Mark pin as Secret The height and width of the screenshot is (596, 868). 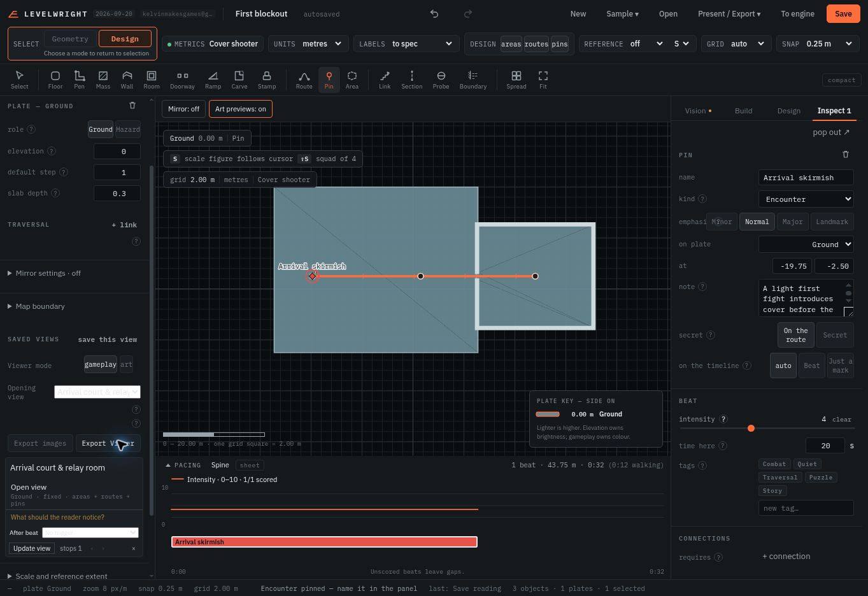(835, 335)
